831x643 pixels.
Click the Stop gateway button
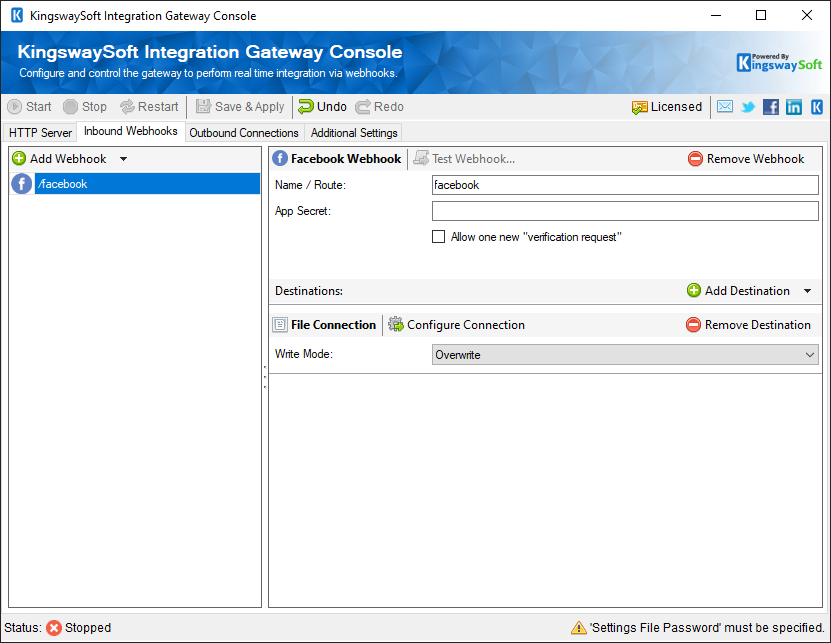85,107
